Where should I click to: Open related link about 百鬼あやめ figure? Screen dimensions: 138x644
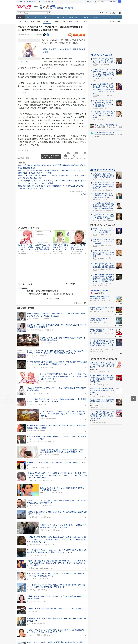point(51,166)
